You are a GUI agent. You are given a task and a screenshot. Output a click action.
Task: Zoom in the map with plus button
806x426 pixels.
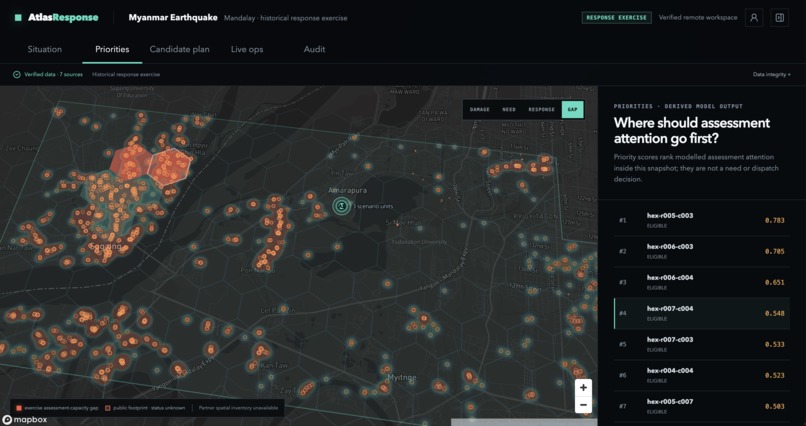pos(583,388)
